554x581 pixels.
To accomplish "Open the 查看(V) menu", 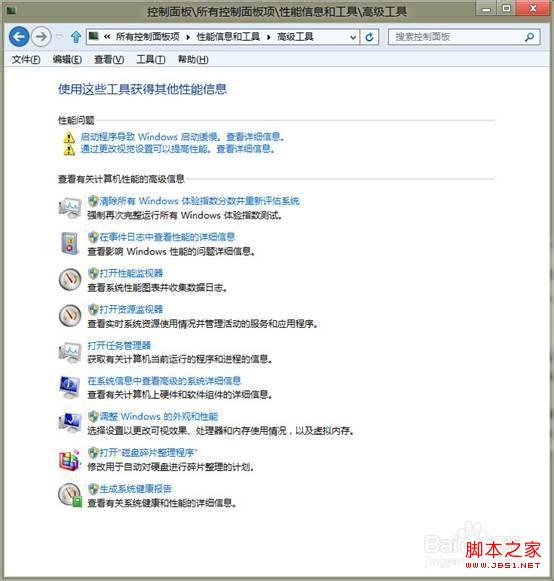I will click(109, 59).
